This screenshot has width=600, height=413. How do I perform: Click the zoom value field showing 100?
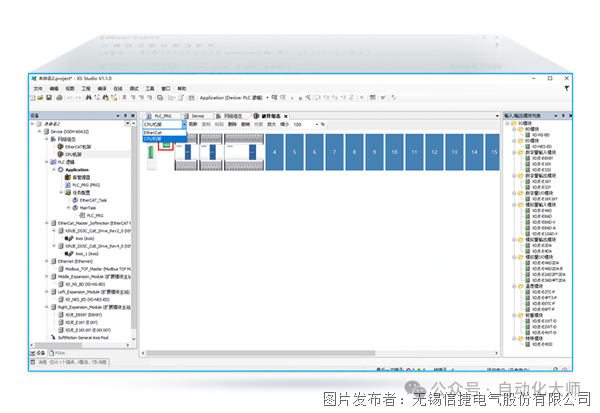click(x=303, y=124)
